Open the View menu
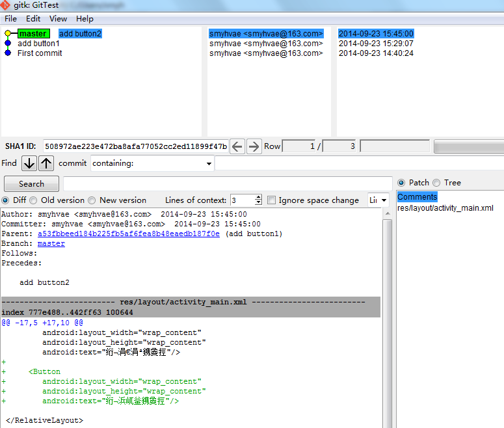 [58, 19]
